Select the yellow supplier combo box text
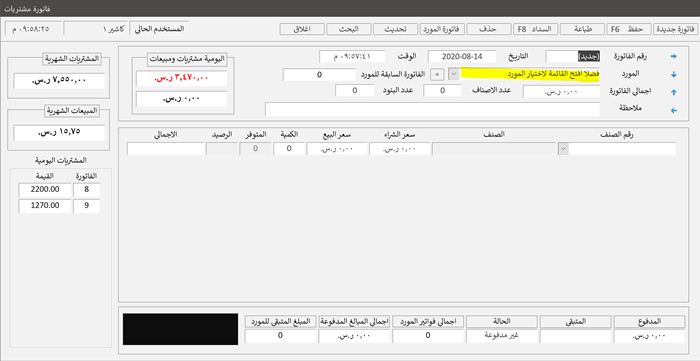The width and height of the screenshot is (700, 361). pyautogui.click(x=530, y=74)
